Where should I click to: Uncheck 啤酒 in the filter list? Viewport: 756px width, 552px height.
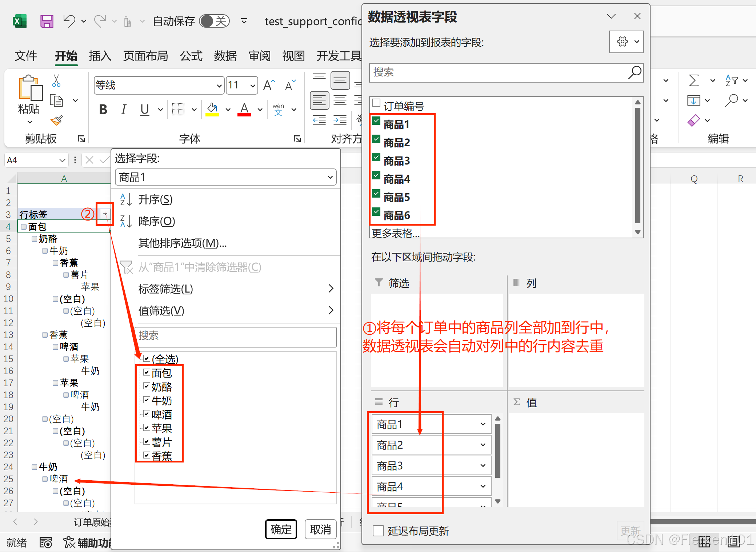(x=147, y=414)
